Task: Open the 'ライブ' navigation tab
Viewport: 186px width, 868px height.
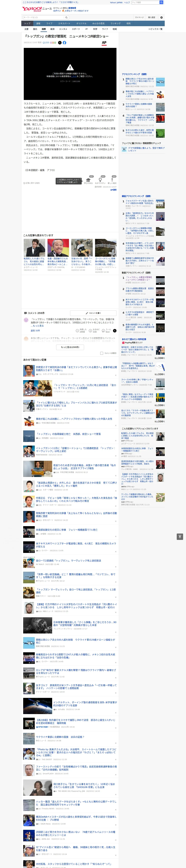Action: (x=49, y=24)
